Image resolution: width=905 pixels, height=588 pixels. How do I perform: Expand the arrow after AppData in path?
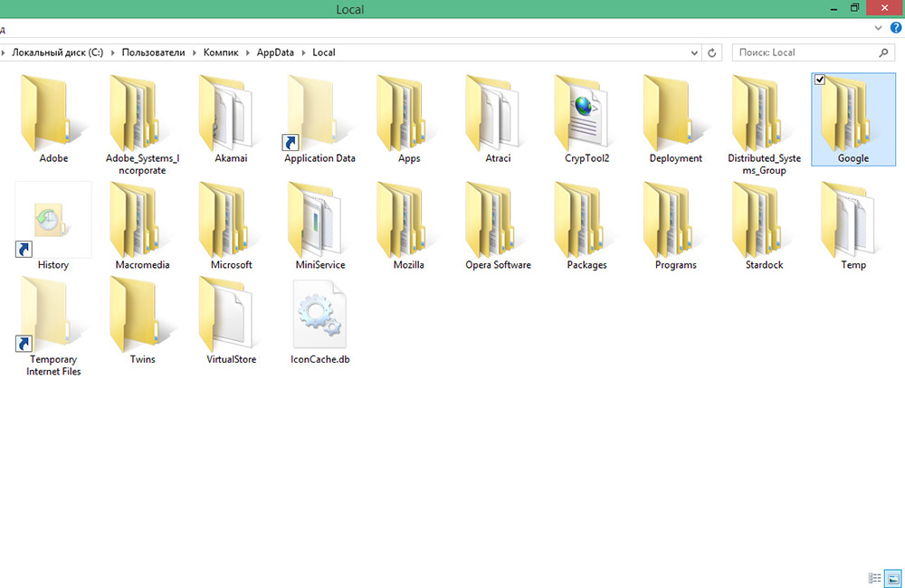(x=303, y=52)
